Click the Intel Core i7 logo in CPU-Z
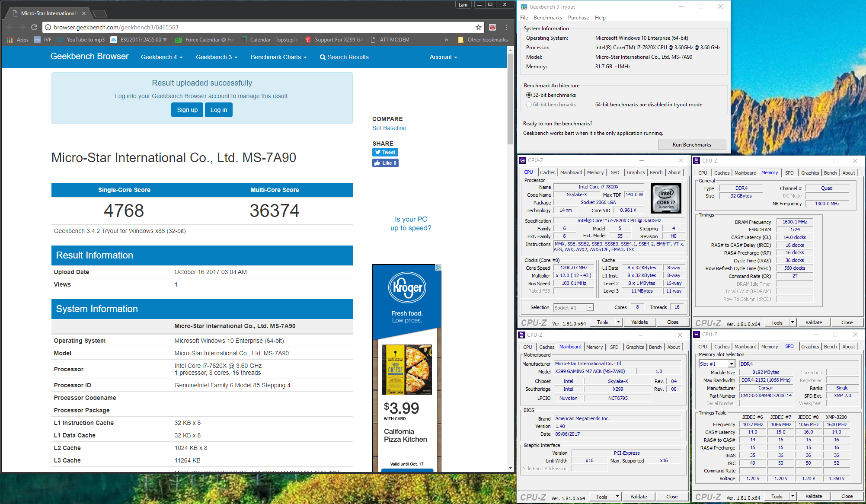This screenshot has width=866, height=504. [x=666, y=198]
